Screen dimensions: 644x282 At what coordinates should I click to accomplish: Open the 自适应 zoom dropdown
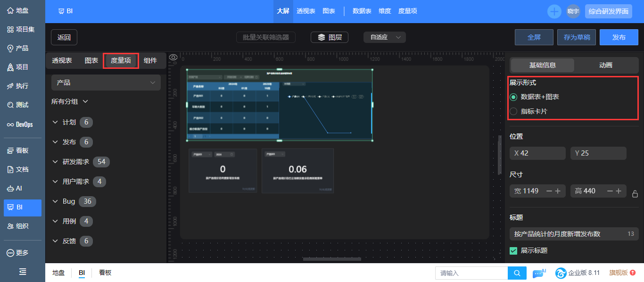(x=385, y=37)
